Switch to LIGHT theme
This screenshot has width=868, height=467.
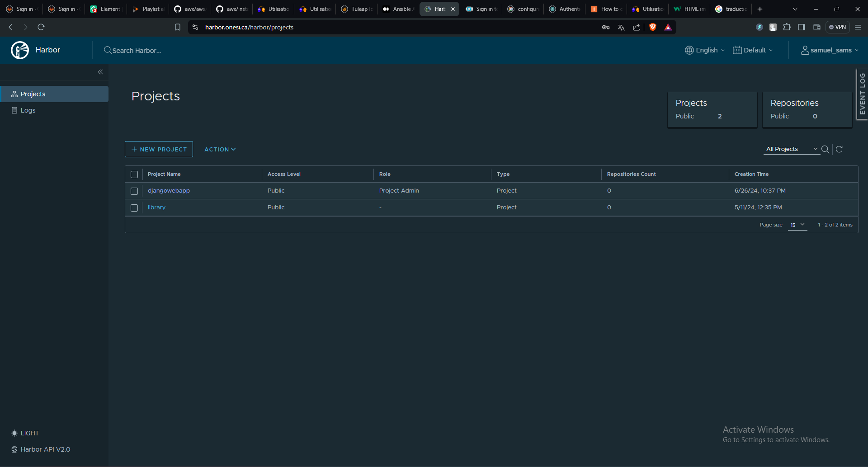tap(25, 433)
